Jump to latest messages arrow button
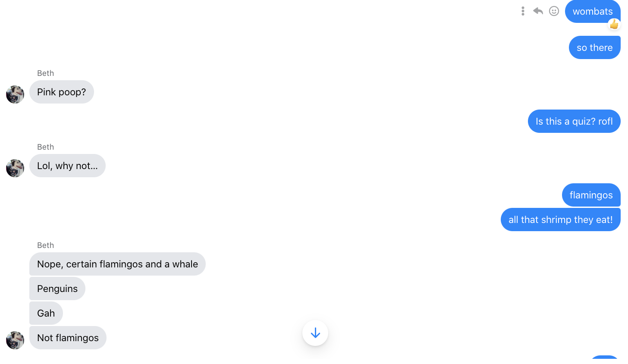 (315, 333)
